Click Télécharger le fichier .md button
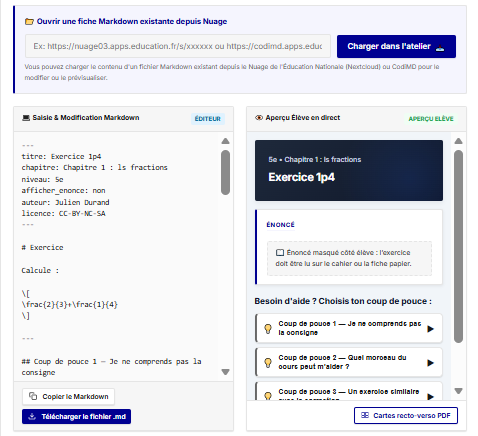Viewport: 478px width, 436px height. pyautogui.click(x=76, y=417)
